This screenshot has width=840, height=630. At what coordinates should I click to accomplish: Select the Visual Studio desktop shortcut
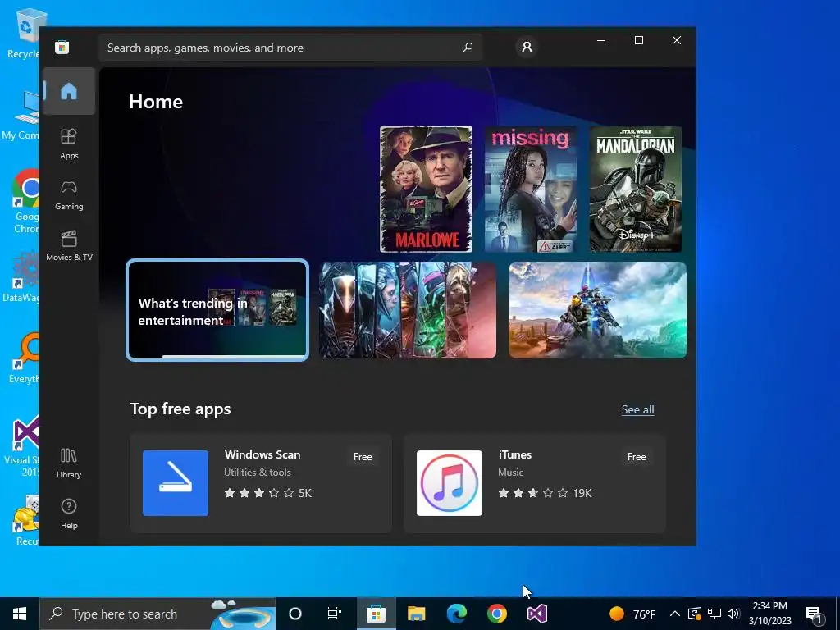point(22,445)
